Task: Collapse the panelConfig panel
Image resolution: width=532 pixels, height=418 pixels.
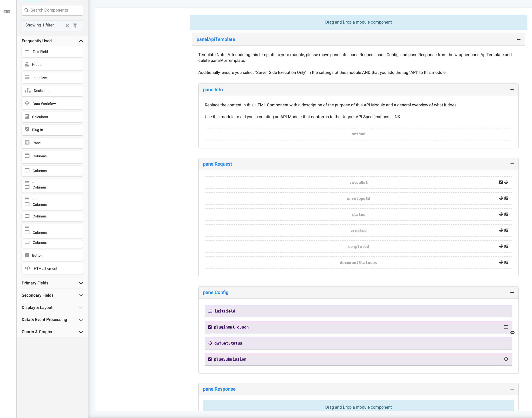Action: 512,292
